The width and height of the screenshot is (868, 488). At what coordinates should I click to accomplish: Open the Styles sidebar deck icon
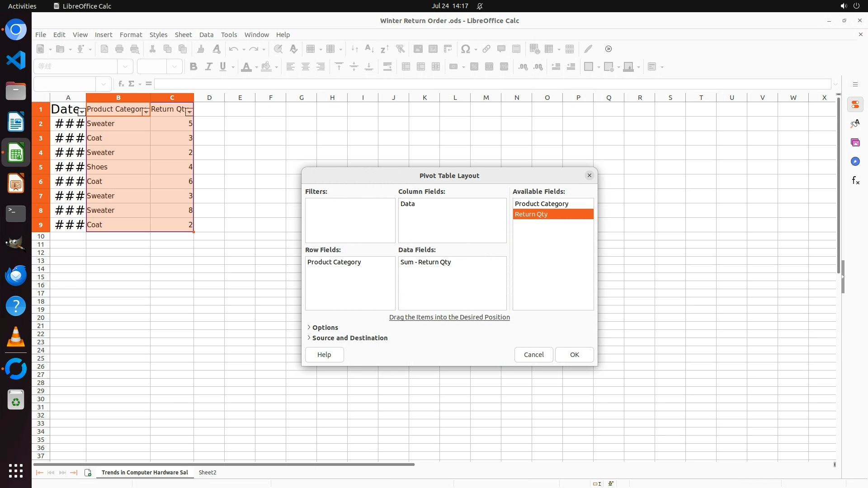(x=855, y=124)
